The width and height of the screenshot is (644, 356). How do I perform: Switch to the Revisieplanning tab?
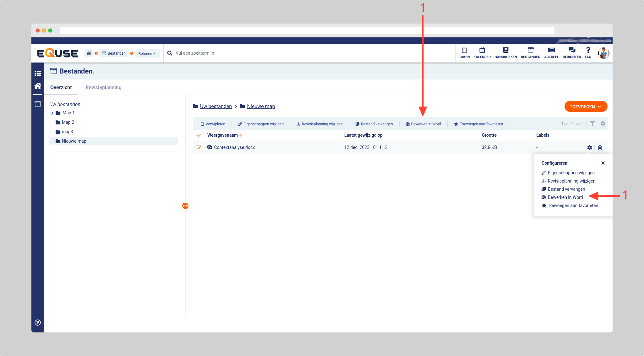[x=103, y=88]
